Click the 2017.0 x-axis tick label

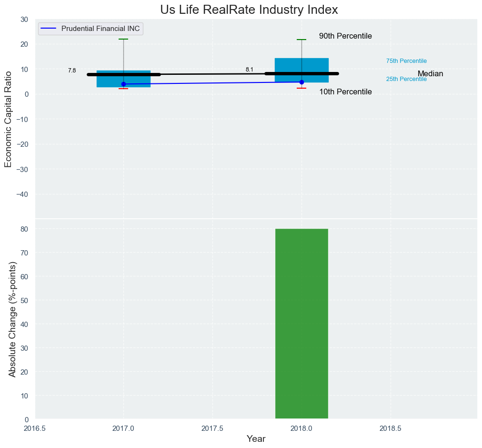click(124, 428)
